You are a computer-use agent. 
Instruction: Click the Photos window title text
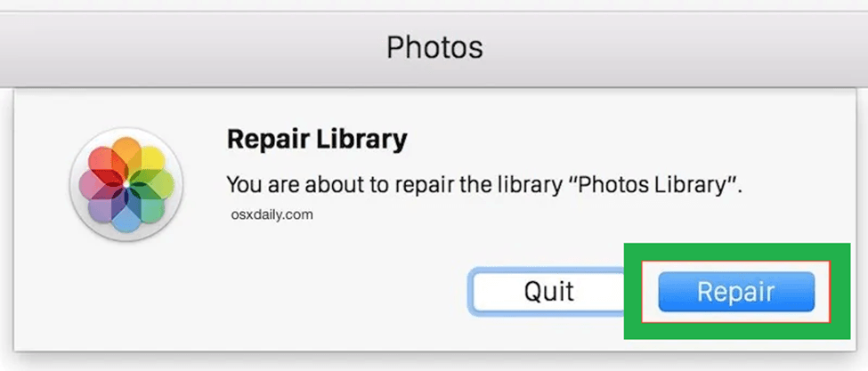pyautogui.click(x=434, y=46)
